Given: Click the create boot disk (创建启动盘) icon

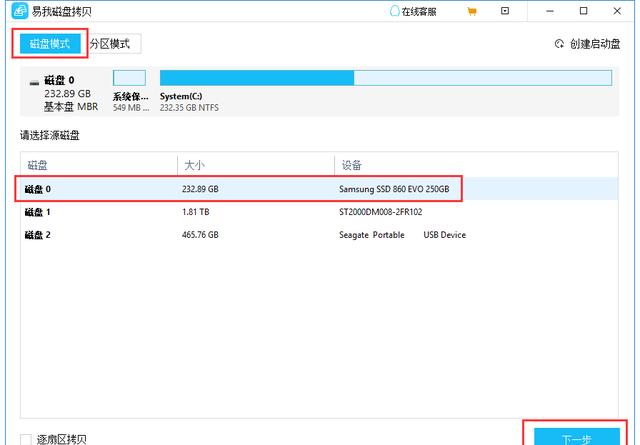Looking at the screenshot, I should [560, 44].
